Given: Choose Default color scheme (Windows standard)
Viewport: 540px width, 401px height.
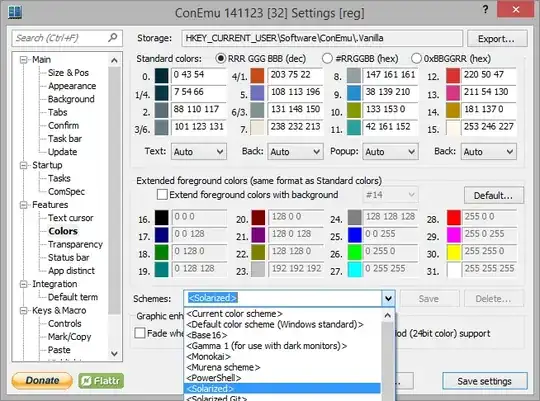Looking at the screenshot, I should pyautogui.click(x=283, y=324).
